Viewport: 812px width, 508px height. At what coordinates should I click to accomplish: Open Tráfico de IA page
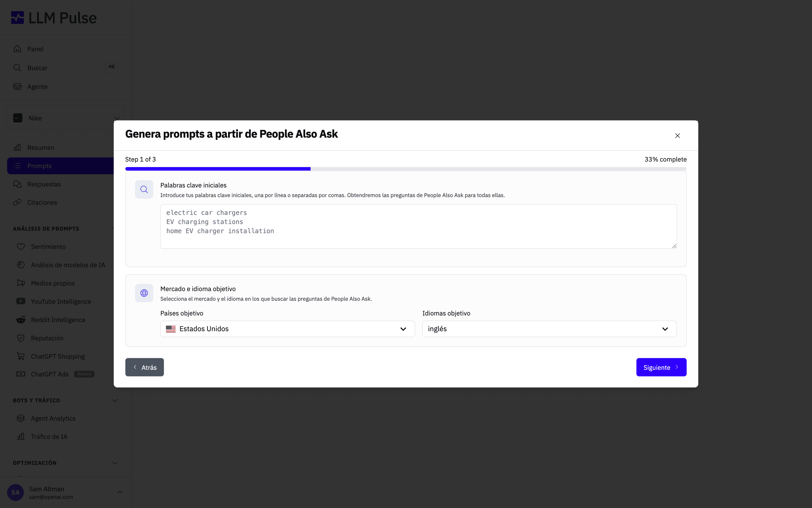click(x=49, y=437)
